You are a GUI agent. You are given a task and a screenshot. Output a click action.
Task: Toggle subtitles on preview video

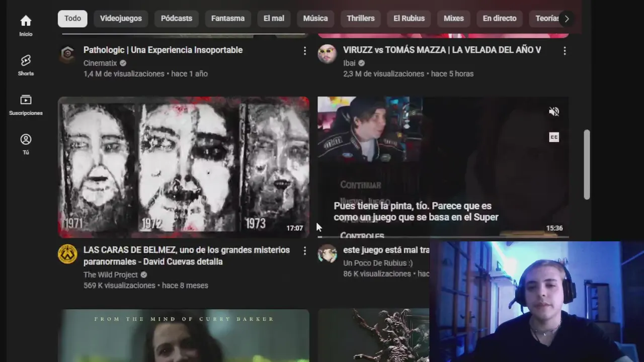tap(554, 137)
